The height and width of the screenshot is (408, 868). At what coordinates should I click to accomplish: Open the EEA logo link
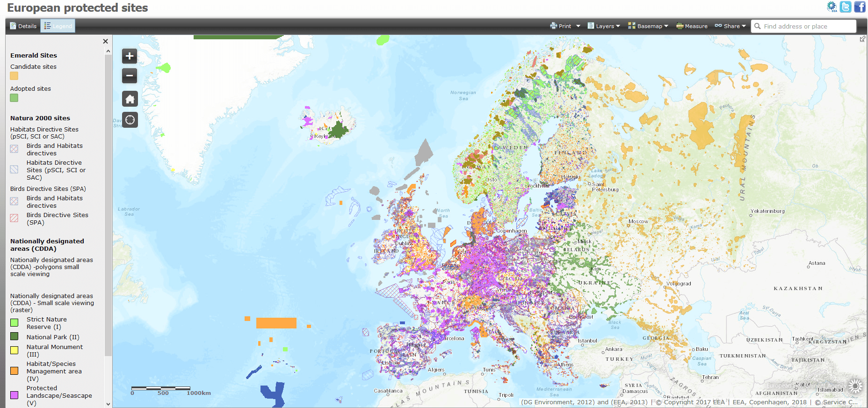click(832, 7)
